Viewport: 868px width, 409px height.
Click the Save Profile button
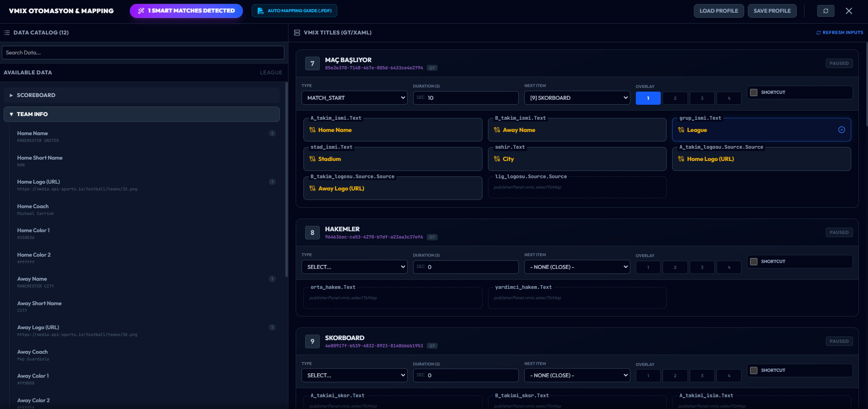772,11
